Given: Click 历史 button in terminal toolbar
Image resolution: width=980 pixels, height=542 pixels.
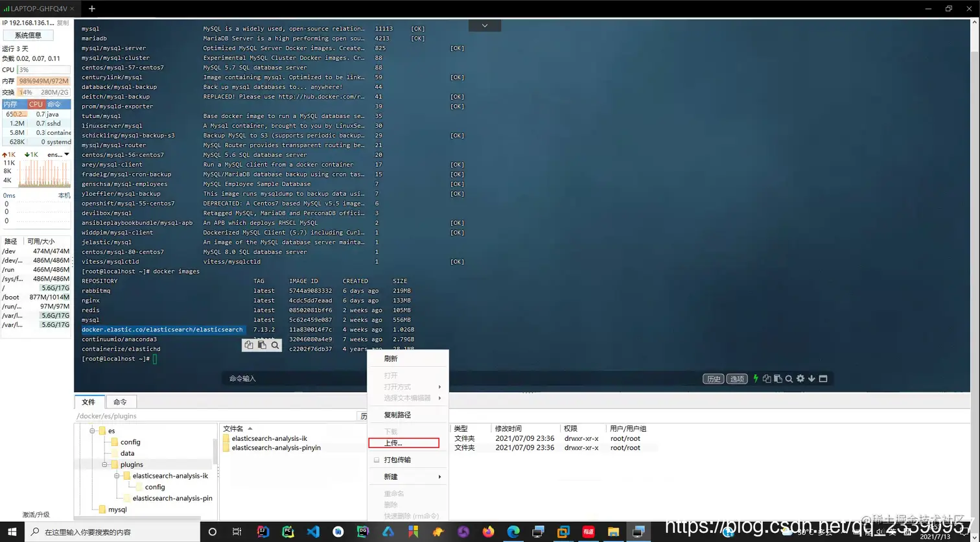Looking at the screenshot, I should (713, 379).
